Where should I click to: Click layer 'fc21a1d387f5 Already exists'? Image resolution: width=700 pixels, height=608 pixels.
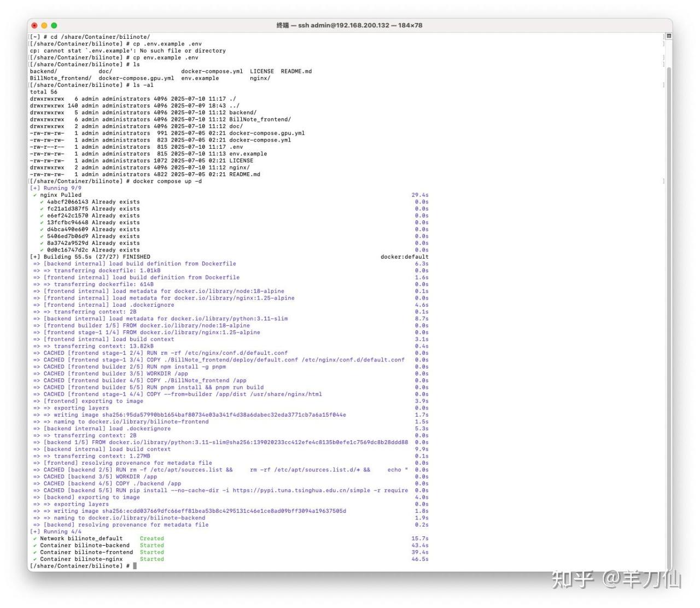90,209
